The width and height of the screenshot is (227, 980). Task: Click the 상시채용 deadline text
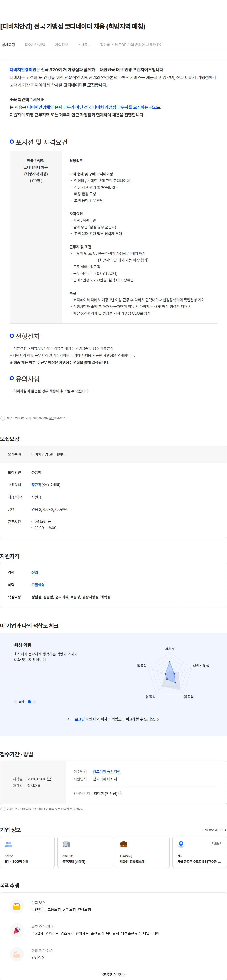click(x=34, y=786)
